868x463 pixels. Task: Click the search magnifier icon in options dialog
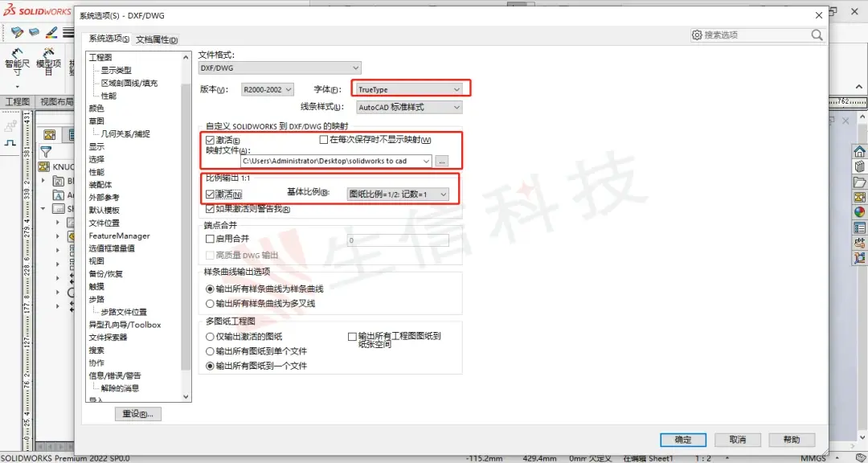(817, 35)
